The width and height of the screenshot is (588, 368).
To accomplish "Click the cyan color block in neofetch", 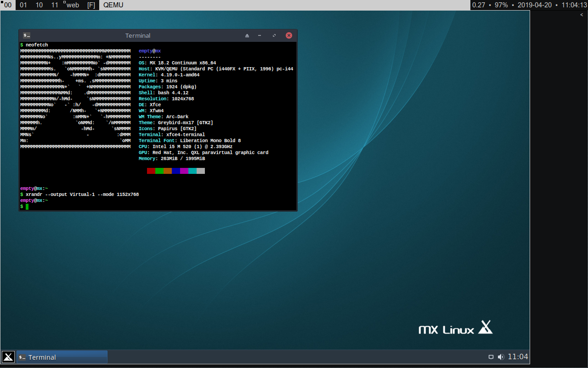I will [192, 171].
